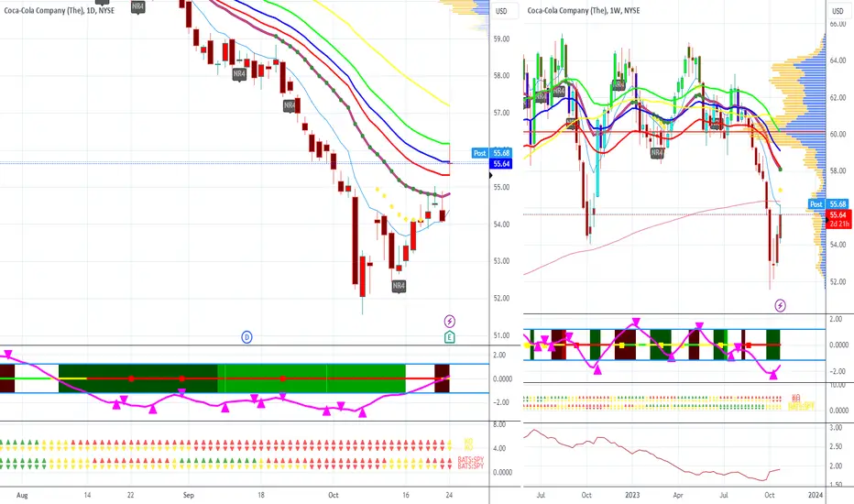Click the blue 55.64 price label on the daily axis

[x=501, y=163]
